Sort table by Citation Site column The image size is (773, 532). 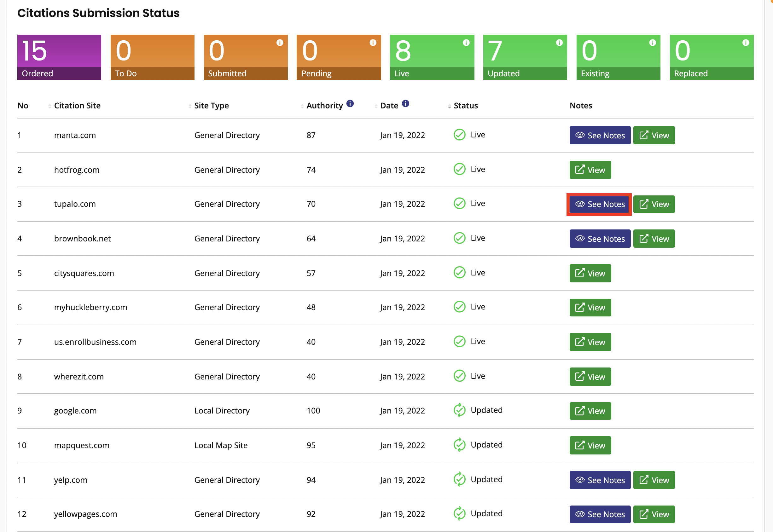77,106
